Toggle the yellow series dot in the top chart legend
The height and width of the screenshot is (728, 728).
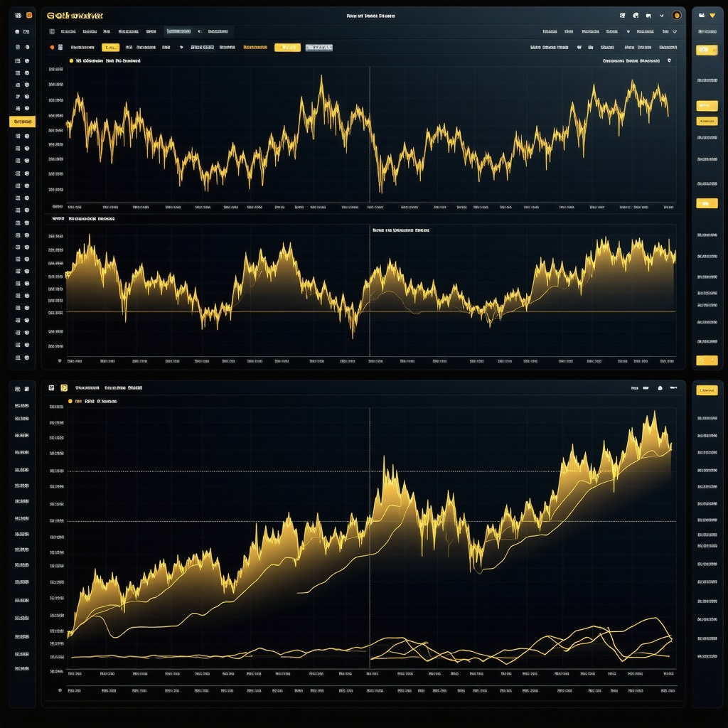[71, 60]
